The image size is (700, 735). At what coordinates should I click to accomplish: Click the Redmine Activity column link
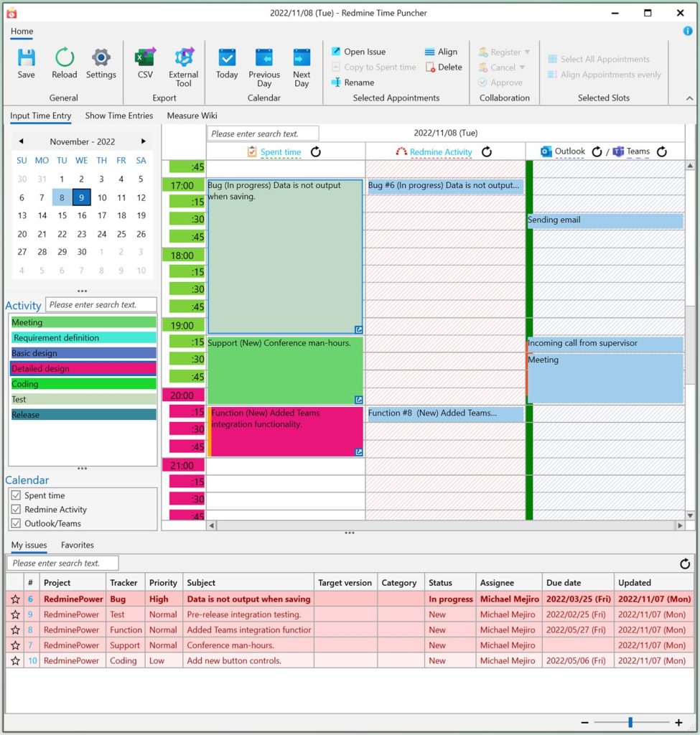pyautogui.click(x=441, y=152)
